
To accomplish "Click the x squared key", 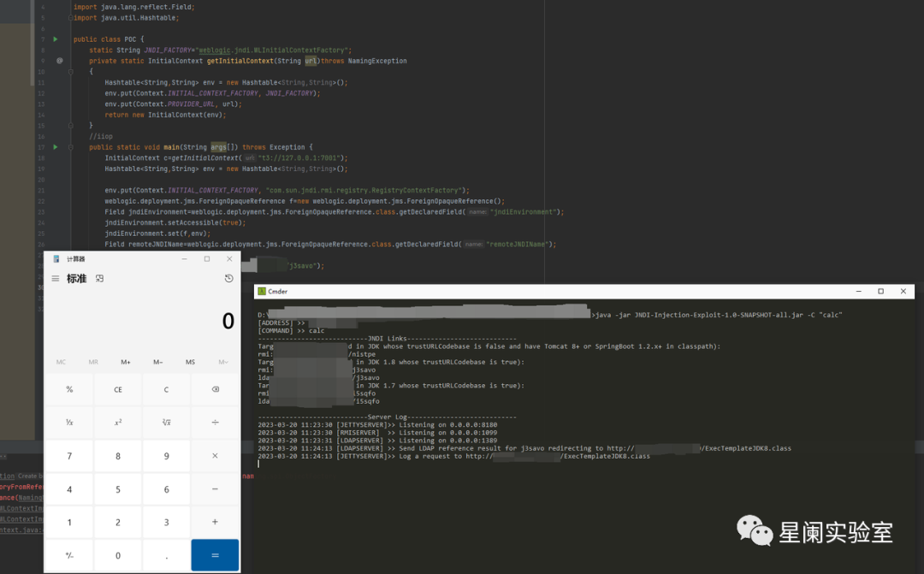I will pos(118,423).
